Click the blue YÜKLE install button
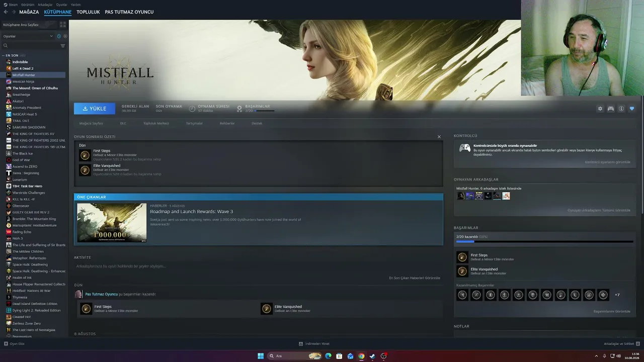The width and height of the screenshot is (644, 362). coord(95,109)
